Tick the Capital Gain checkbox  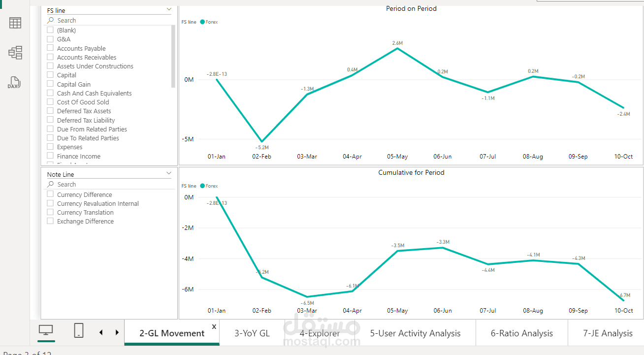(50, 84)
